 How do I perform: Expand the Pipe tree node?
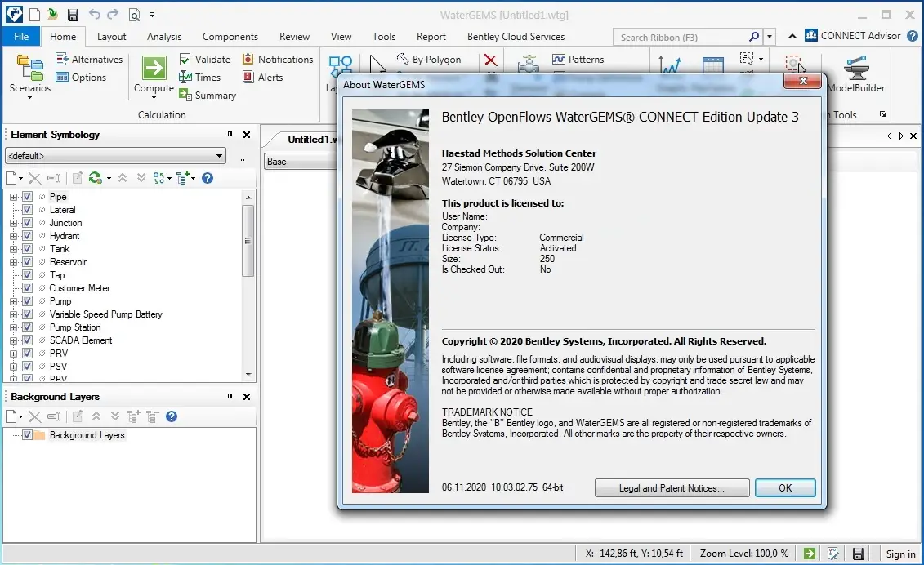pos(14,197)
